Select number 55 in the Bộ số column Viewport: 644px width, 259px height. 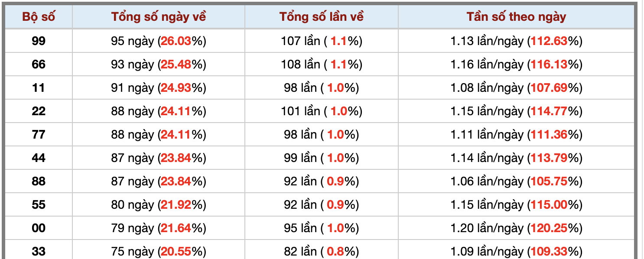point(39,205)
